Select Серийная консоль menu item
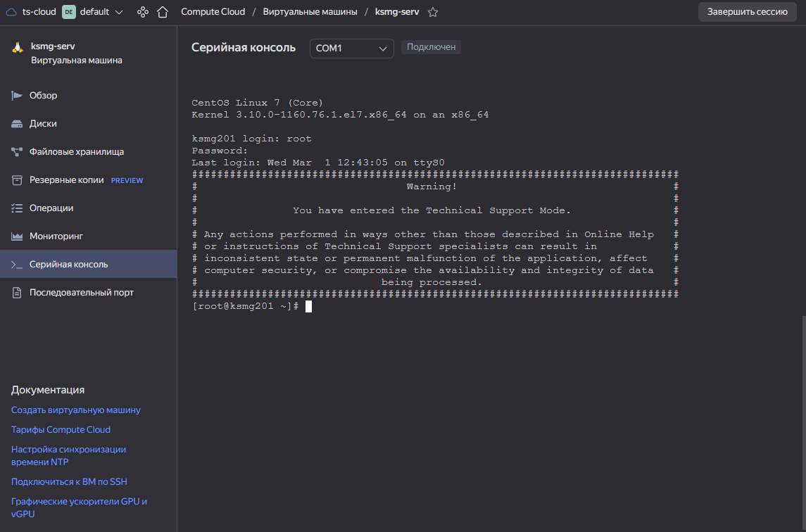The image size is (806, 532). coord(89,264)
